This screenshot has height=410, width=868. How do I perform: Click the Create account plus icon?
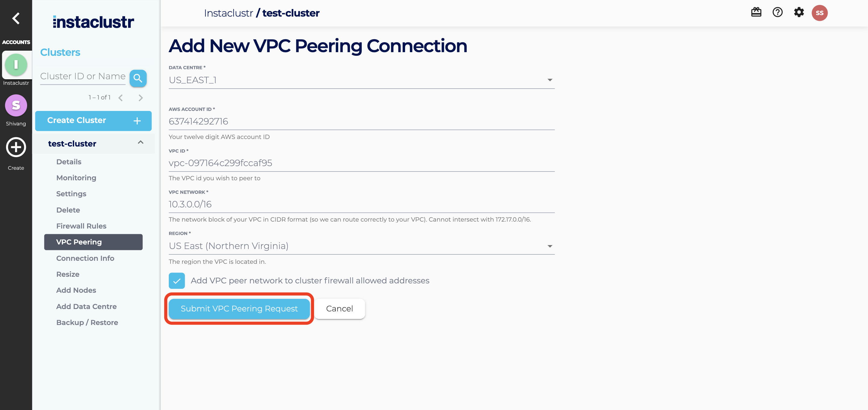(x=16, y=147)
